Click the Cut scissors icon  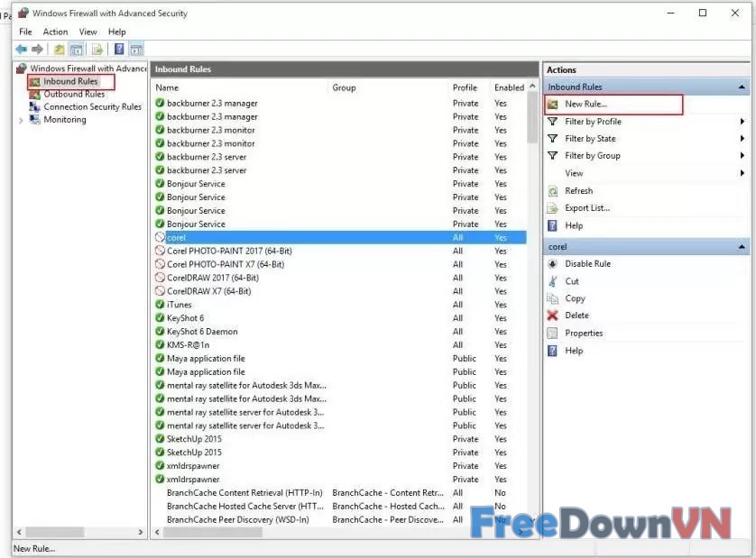pyautogui.click(x=553, y=281)
